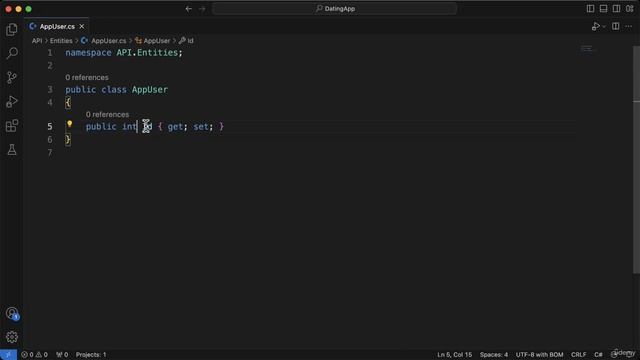Click the editor vertical scrollbar
The image size is (640, 360).
(x=636, y=159)
